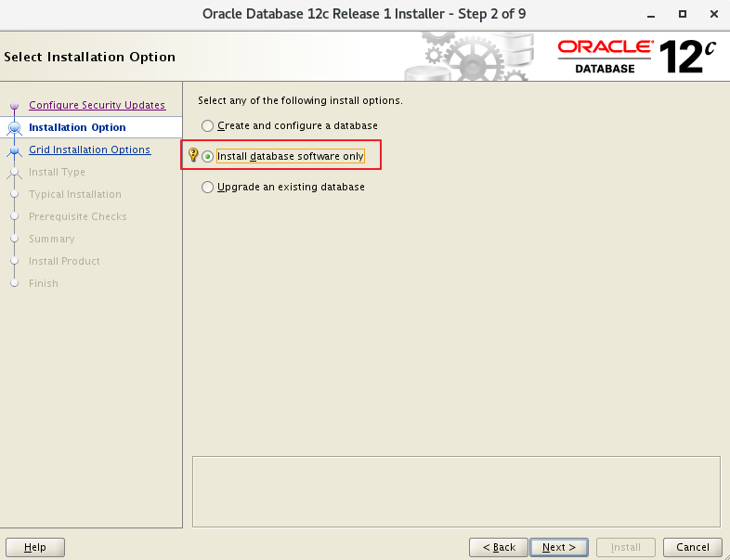
Task: Click the Typical Installation step label
Action: pyautogui.click(x=75, y=195)
